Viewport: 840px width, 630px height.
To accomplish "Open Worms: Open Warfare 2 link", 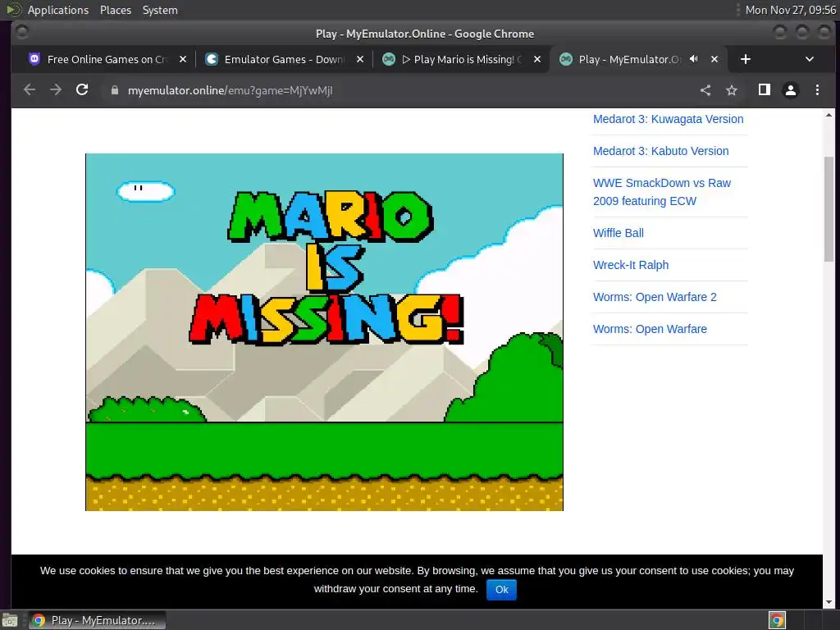I will 655,297.
